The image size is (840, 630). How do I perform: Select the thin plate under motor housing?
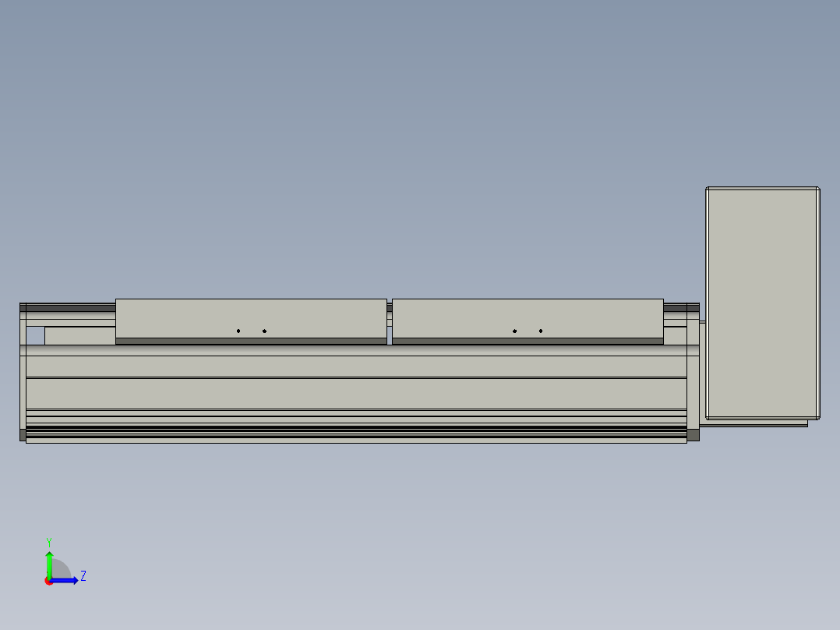click(x=756, y=423)
